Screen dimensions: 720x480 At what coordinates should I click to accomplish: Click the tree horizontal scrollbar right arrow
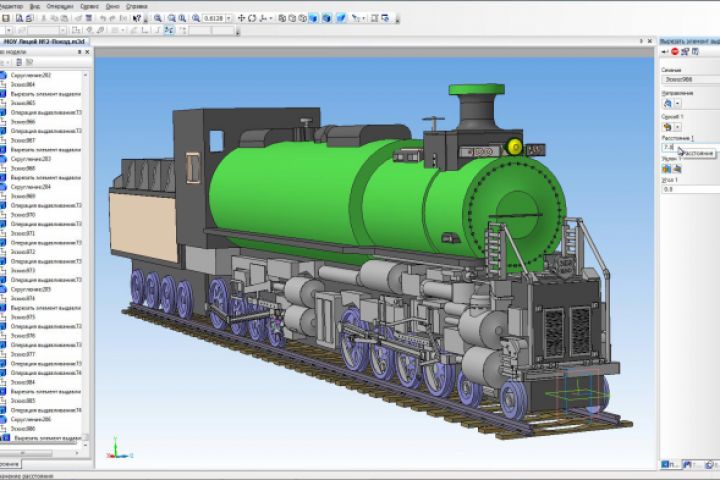coord(77,453)
